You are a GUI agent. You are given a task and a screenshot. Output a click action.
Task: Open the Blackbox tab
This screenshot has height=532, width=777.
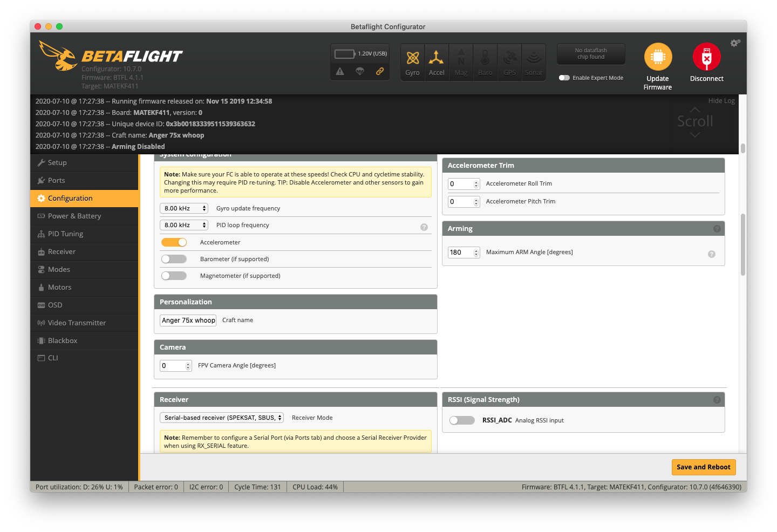tap(85, 340)
